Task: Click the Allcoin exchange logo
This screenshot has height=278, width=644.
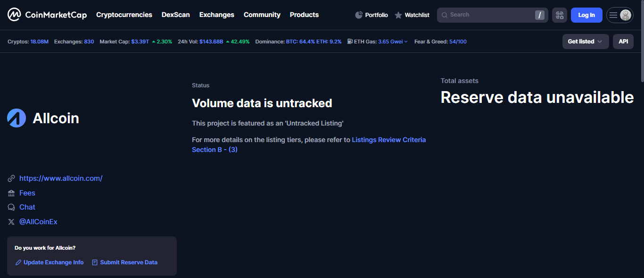Action: pos(17,118)
